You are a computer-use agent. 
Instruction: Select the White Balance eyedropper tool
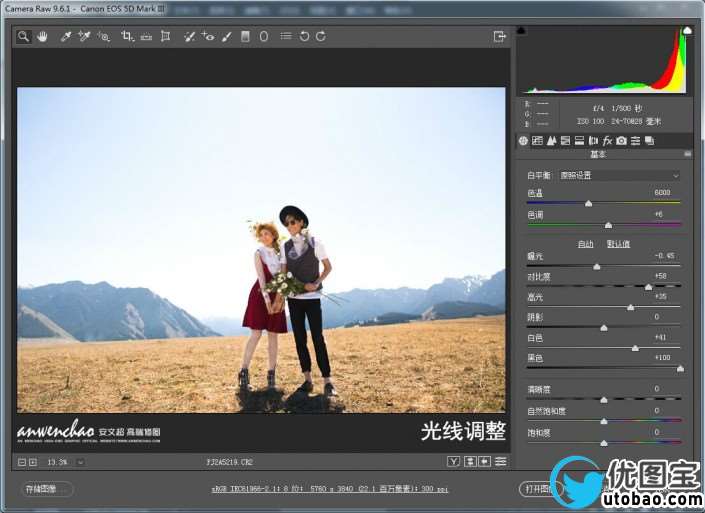[x=66, y=37]
